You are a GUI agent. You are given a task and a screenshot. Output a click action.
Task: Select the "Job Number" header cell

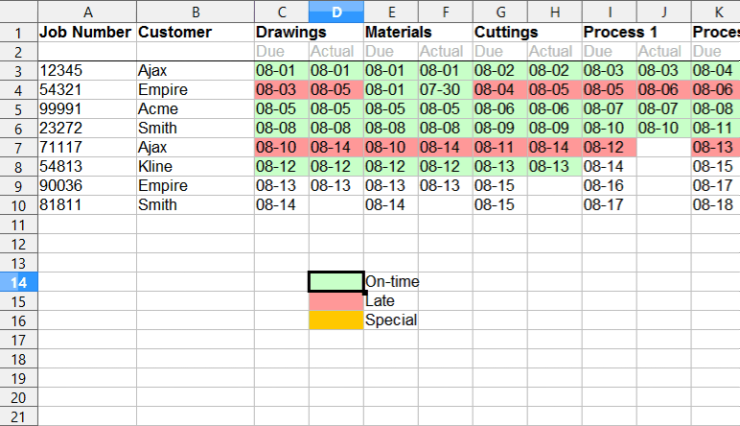click(x=86, y=32)
